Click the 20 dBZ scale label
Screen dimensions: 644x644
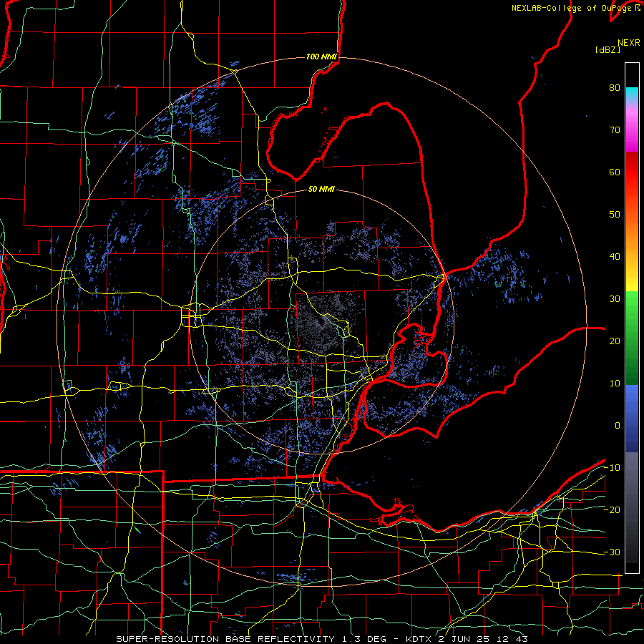click(x=615, y=341)
